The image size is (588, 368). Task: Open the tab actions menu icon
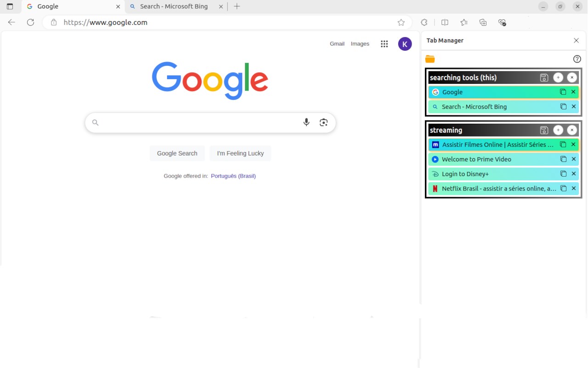click(10, 6)
